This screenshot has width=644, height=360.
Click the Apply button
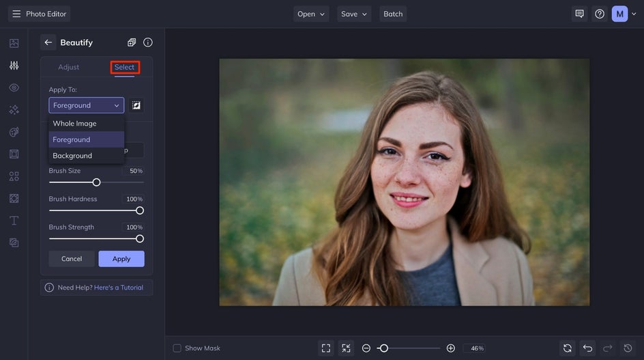(121, 259)
